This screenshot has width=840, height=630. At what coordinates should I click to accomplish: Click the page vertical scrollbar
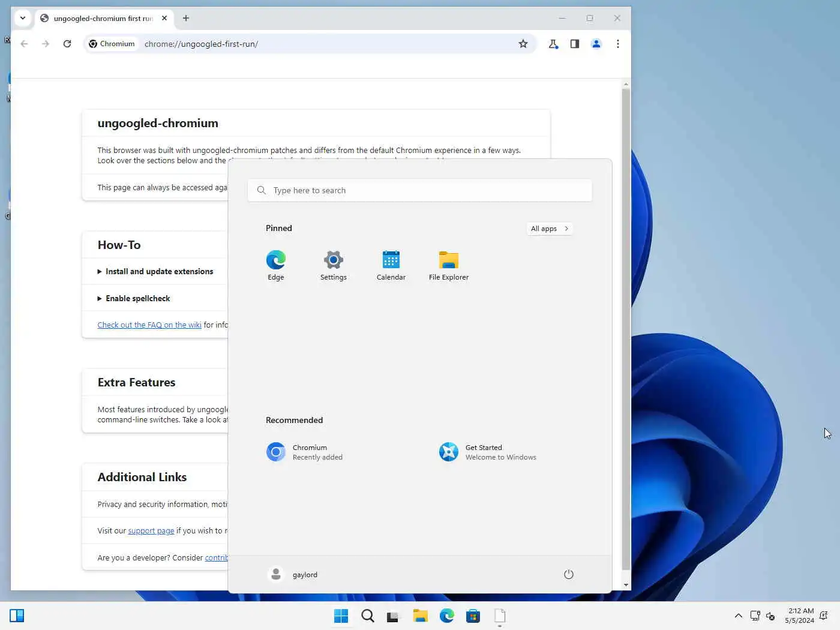click(626, 329)
